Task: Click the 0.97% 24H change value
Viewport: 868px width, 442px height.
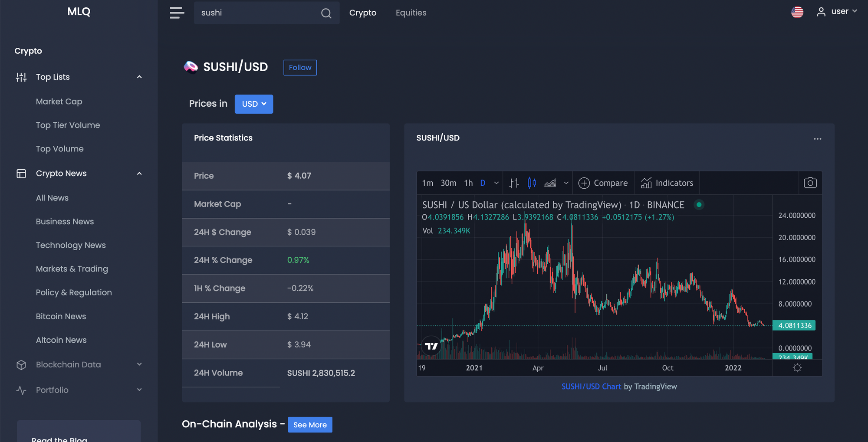Action: (298, 260)
